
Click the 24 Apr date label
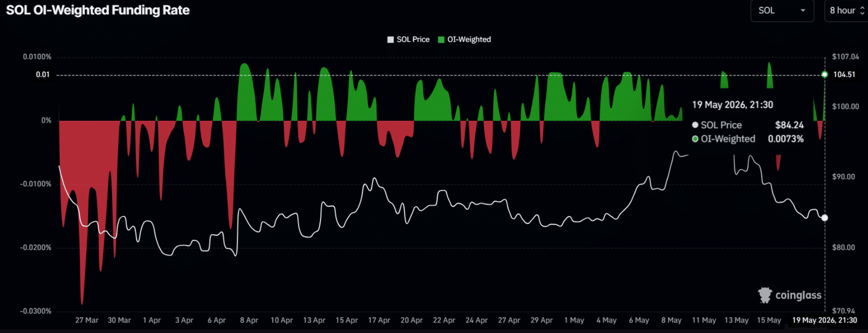[x=477, y=320]
